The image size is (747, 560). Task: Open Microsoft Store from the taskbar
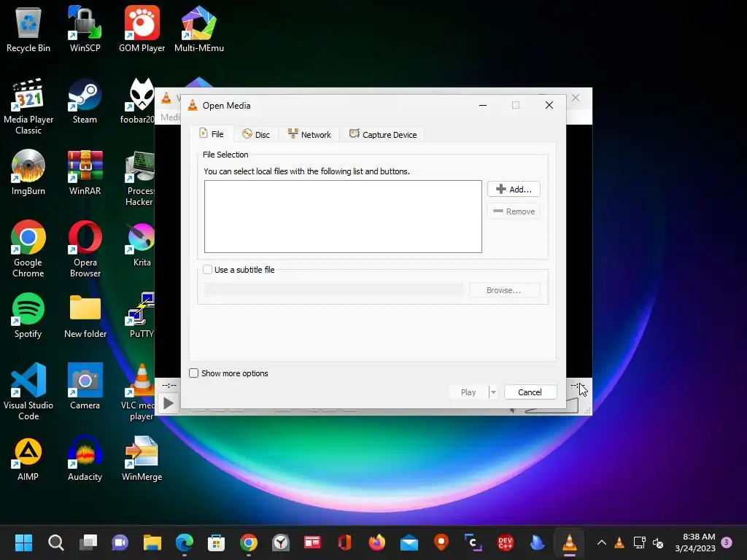click(216, 542)
